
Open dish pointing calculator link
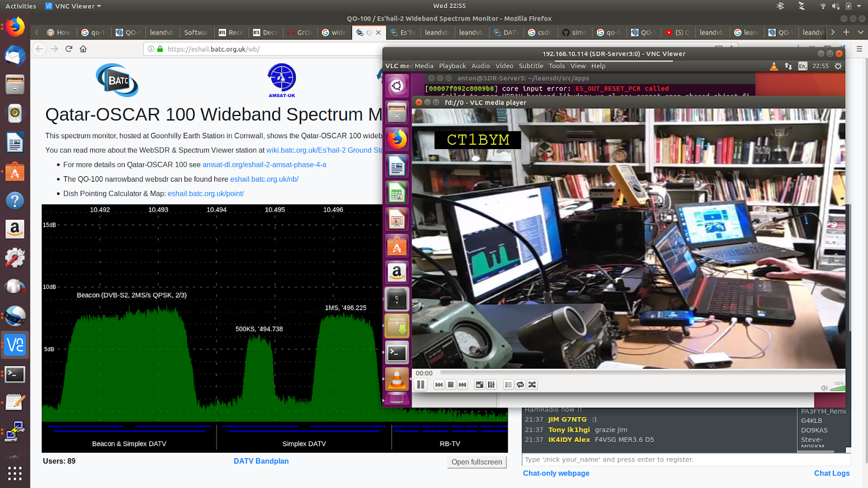206,194
